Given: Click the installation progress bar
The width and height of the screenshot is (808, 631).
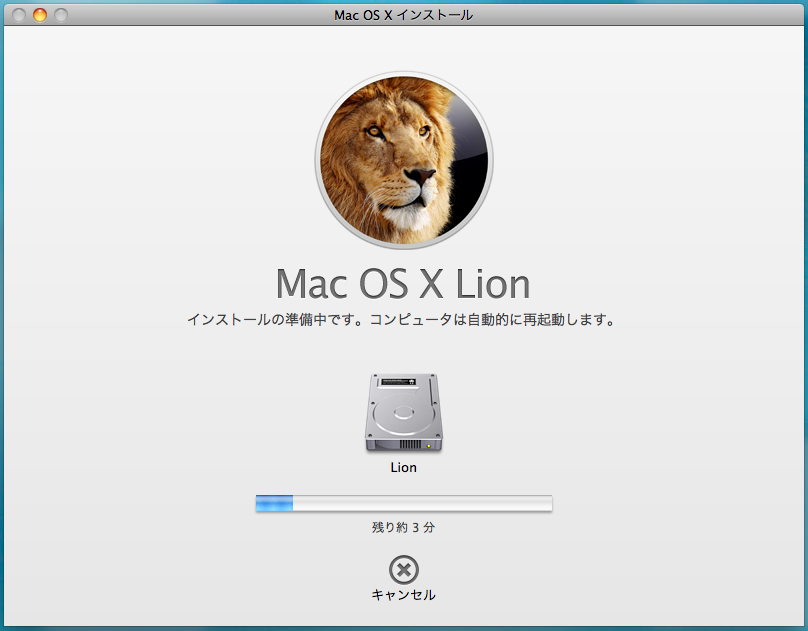Looking at the screenshot, I should click(x=404, y=503).
